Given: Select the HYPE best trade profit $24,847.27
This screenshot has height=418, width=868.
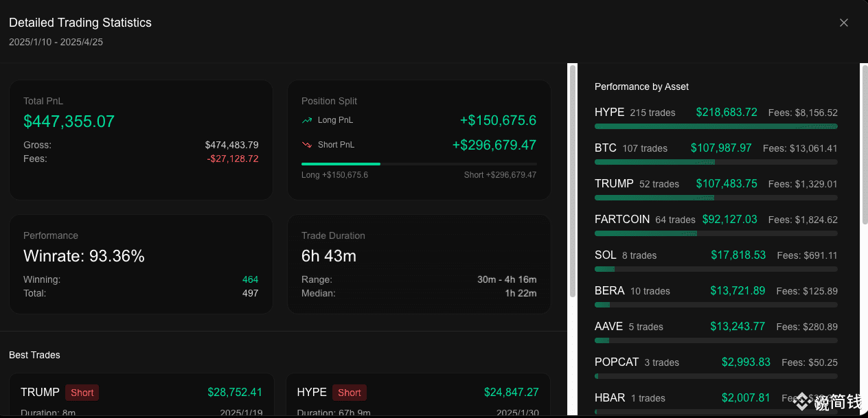Looking at the screenshot, I should pos(512,393).
